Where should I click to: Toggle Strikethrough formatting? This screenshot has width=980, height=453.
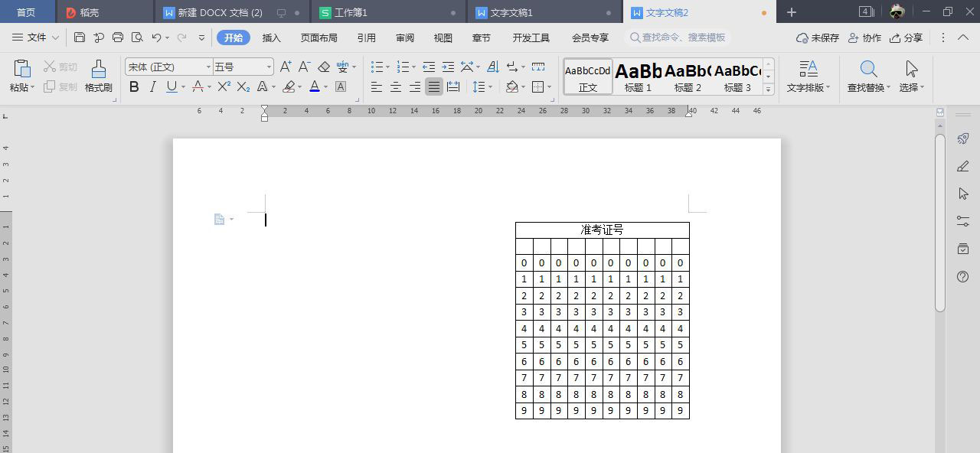(x=198, y=87)
